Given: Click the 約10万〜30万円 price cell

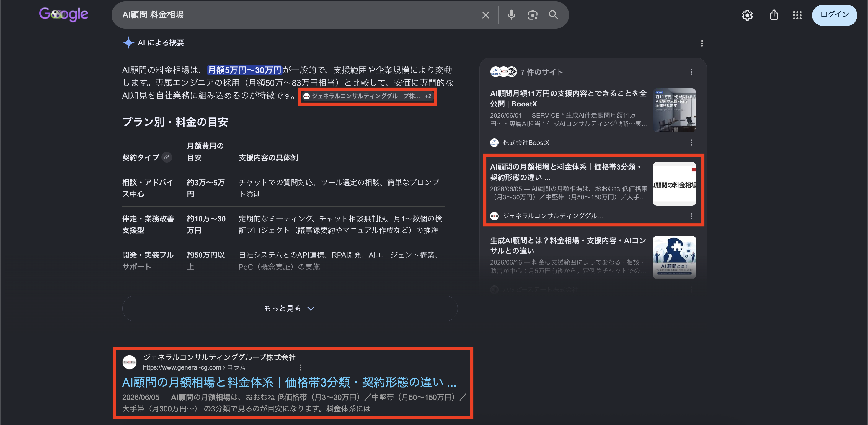Looking at the screenshot, I should click(206, 224).
